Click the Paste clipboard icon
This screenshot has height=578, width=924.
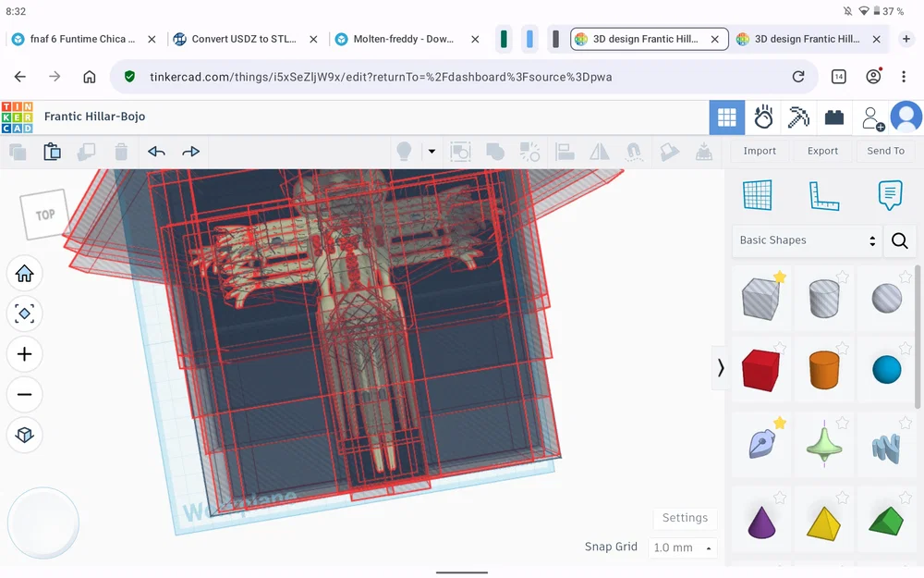tap(52, 153)
